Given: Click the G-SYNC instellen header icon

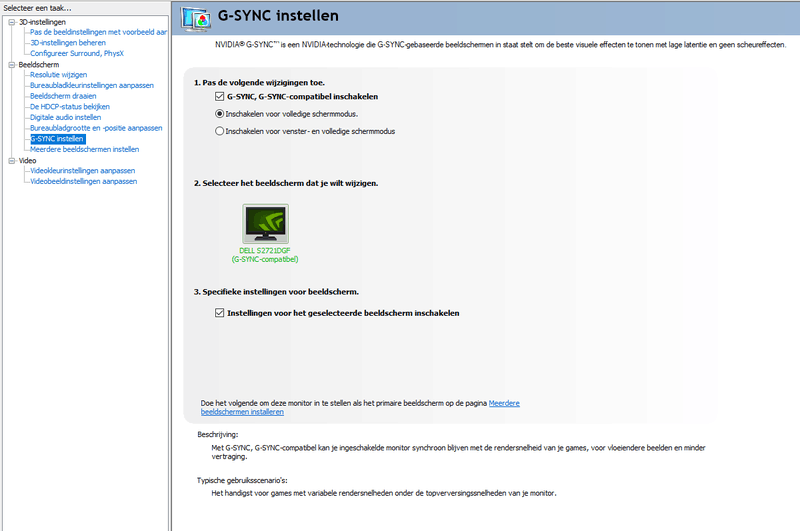Looking at the screenshot, I should 196,18.
